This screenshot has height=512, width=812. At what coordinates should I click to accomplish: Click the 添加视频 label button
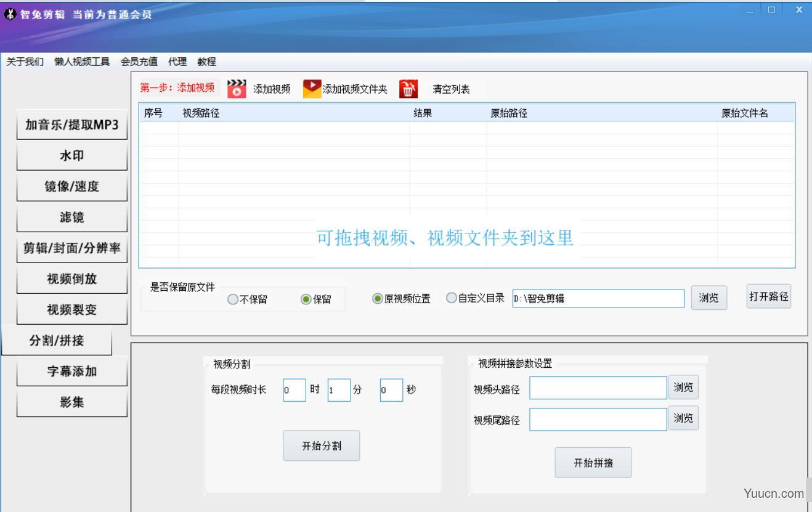(x=272, y=89)
